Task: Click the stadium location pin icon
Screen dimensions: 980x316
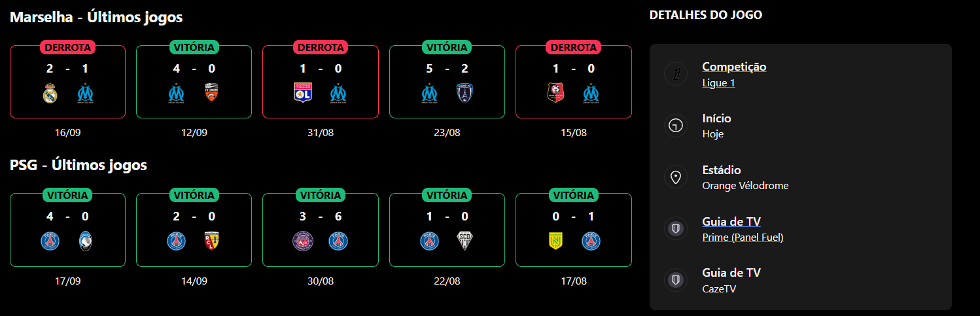Action: coord(676,177)
